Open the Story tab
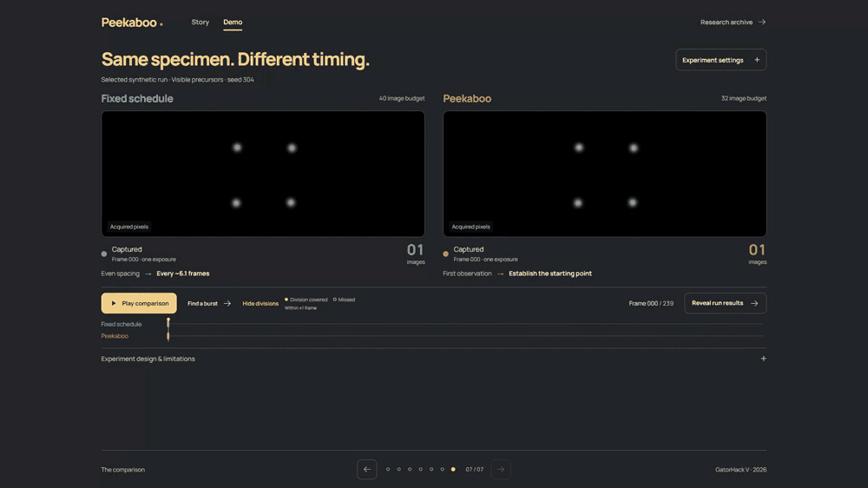Image resolution: width=868 pixels, height=488 pixels. pos(201,23)
